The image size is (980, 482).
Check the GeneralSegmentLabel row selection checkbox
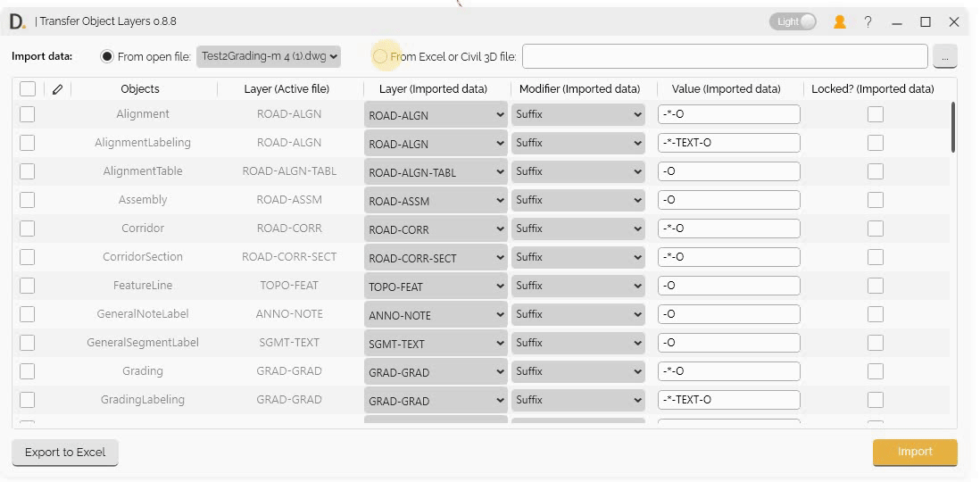pos(27,343)
